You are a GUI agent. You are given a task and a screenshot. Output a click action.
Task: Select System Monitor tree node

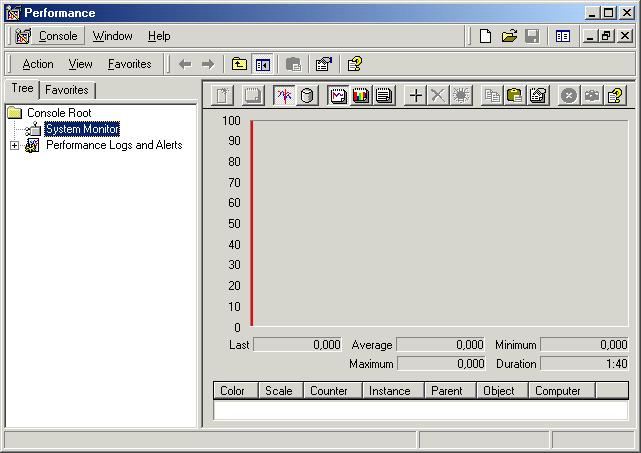coord(82,129)
